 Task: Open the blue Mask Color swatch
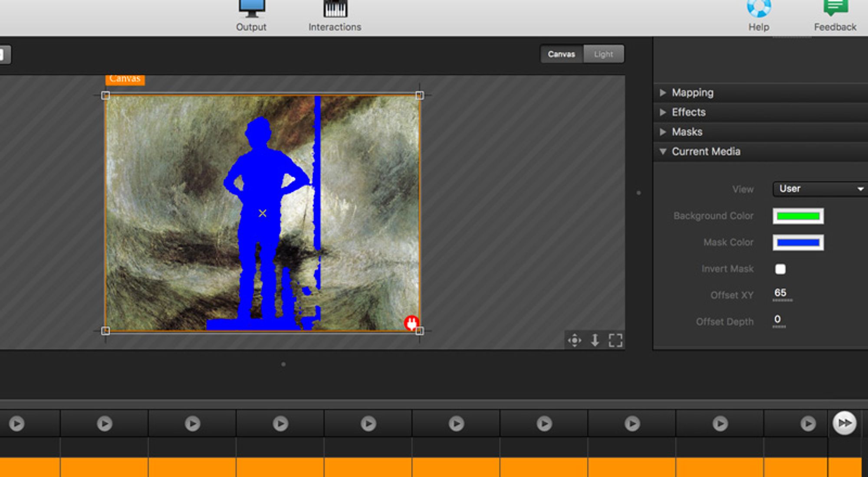[x=798, y=242]
